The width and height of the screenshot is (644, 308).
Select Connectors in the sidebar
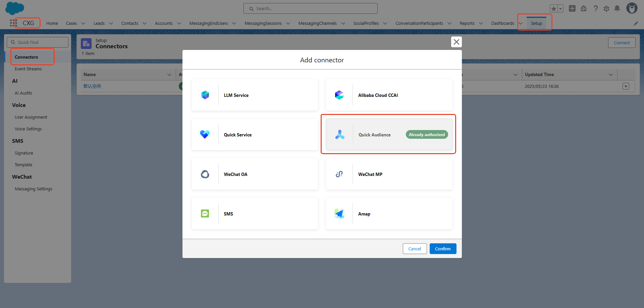click(x=26, y=57)
